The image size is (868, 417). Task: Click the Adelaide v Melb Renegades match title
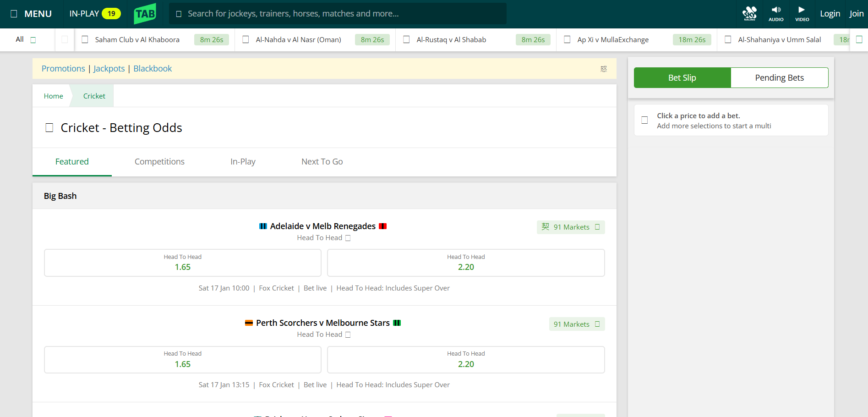pos(323,226)
